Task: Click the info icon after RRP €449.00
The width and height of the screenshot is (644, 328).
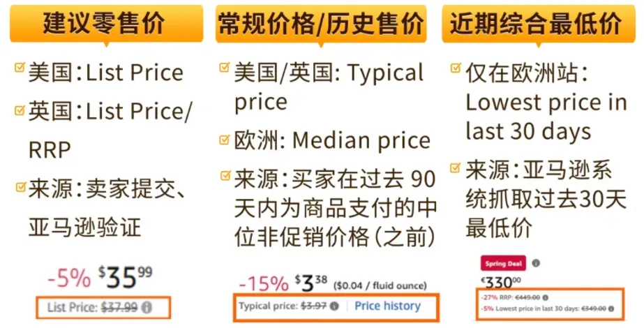Action: 545,297
